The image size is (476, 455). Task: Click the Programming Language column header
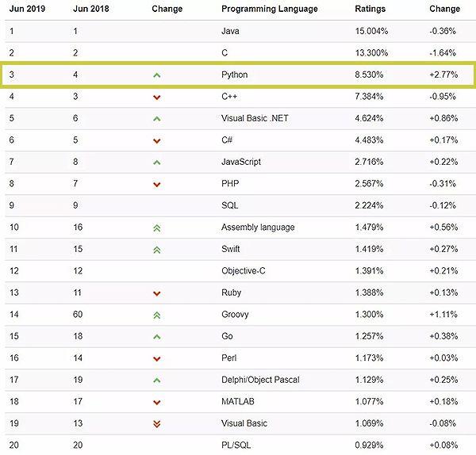pos(270,9)
